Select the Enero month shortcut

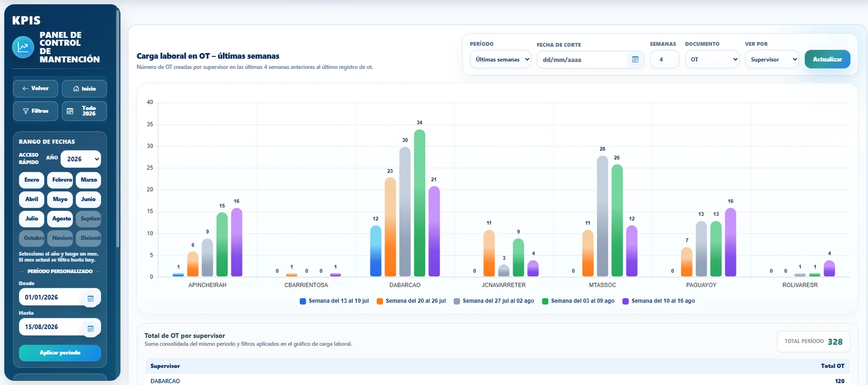pos(32,180)
